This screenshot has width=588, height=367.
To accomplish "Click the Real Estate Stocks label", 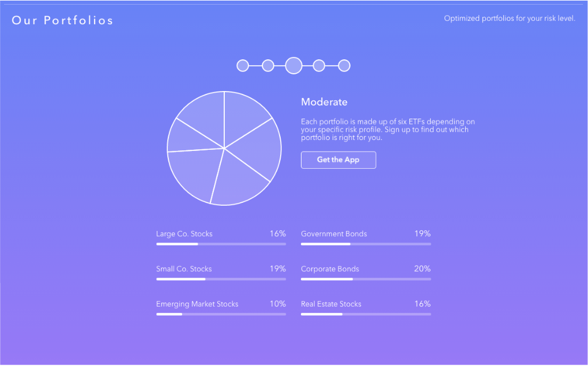I will [331, 304].
